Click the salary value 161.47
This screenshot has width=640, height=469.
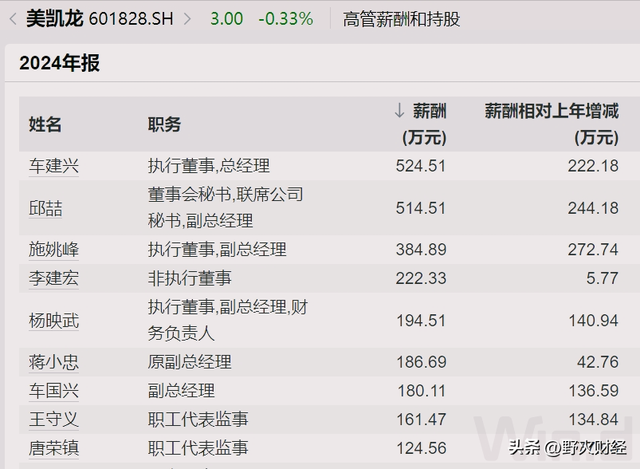pyautogui.click(x=421, y=419)
